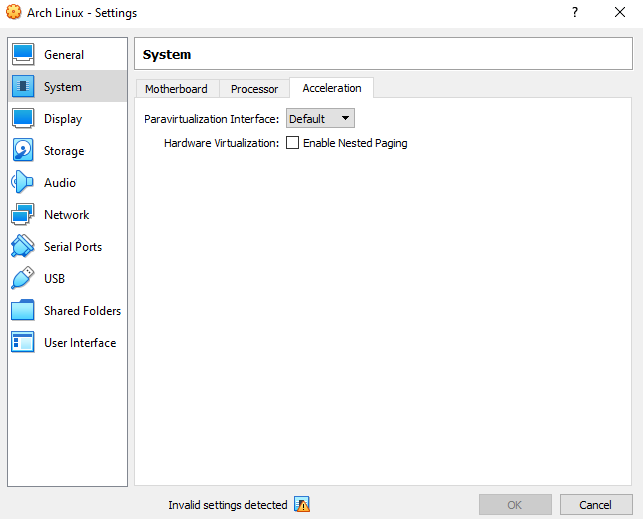Open Shared Folders folder icon
The image size is (643, 519).
pyautogui.click(x=23, y=310)
